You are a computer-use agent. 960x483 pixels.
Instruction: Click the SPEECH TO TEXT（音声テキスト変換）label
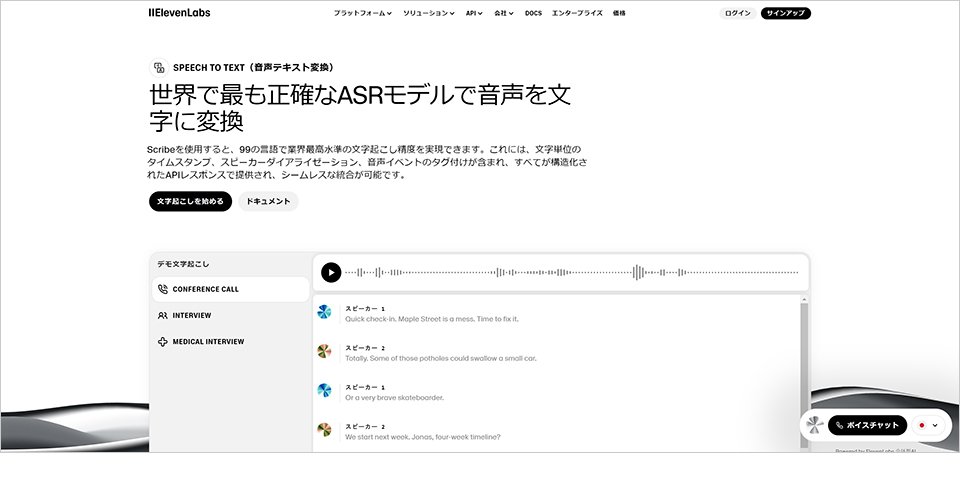255,67
